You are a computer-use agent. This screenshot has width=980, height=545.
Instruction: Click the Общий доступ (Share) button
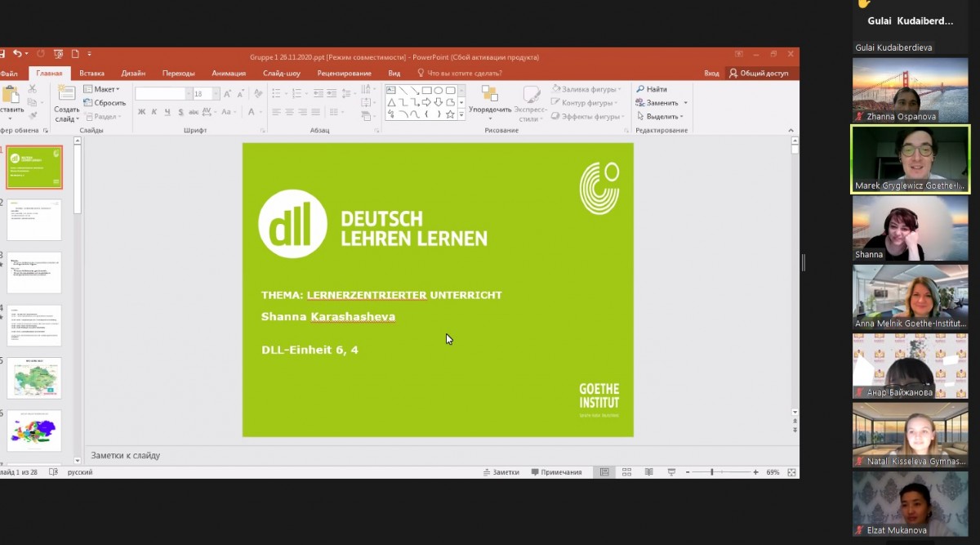[759, 74]
